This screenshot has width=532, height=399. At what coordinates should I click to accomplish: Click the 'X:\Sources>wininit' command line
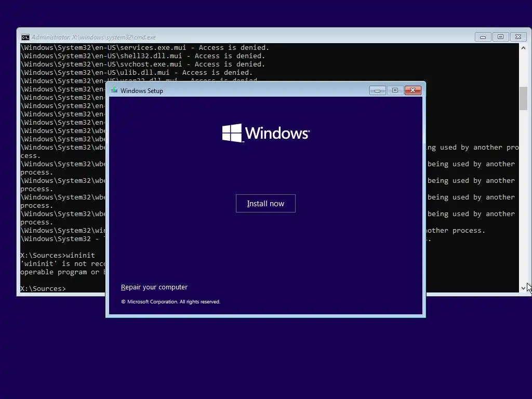click(58, 256)
